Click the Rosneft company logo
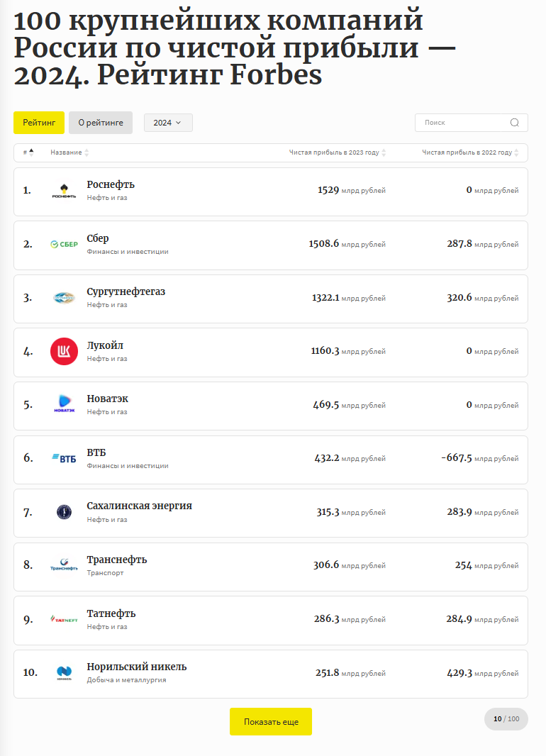The height and width of the screenshot is (756, 546). click(64, 191)
